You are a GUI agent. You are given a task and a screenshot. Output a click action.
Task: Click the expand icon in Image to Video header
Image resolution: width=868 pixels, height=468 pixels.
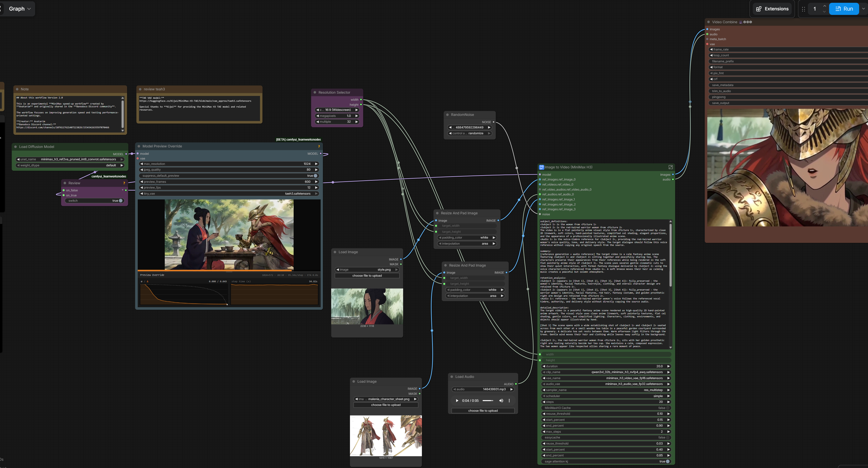(x=671, y=167)
